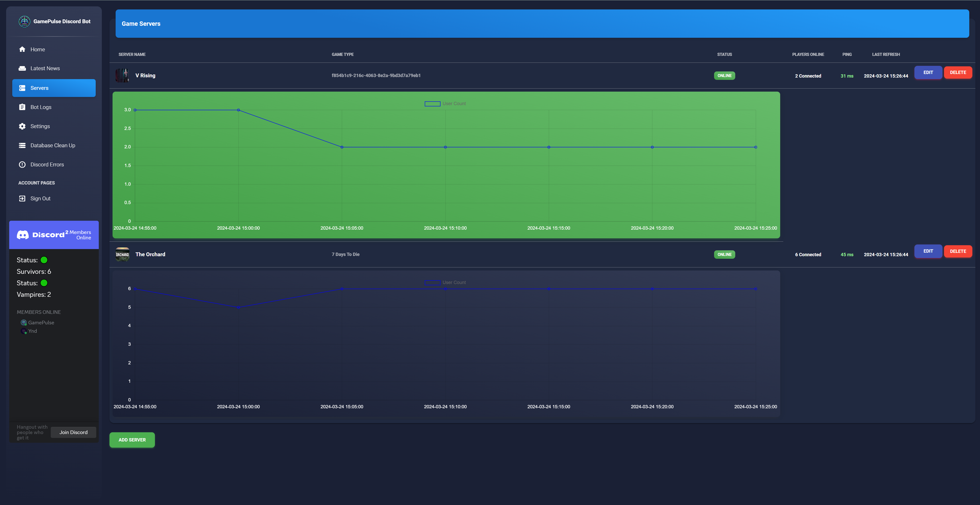Toggle User Count legend in Orchard chart
The height and width of the screenshot is (505, 980).
445,282
